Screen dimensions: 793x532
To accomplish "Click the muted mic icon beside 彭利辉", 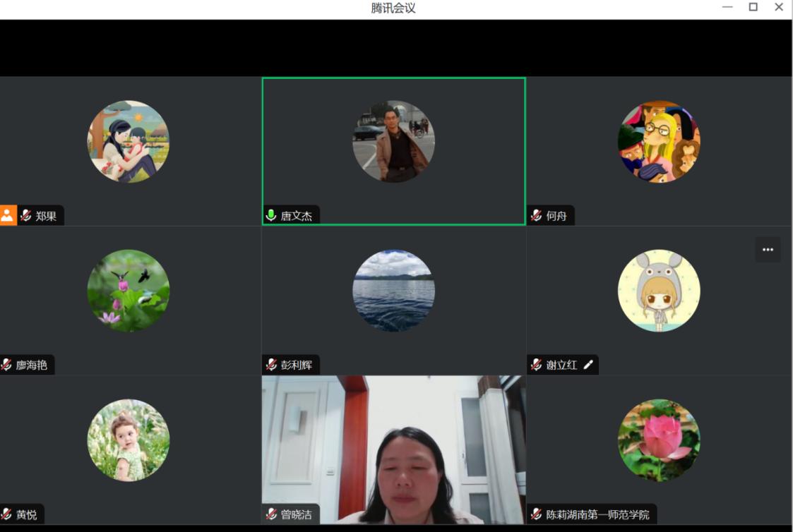I will 271,365.
